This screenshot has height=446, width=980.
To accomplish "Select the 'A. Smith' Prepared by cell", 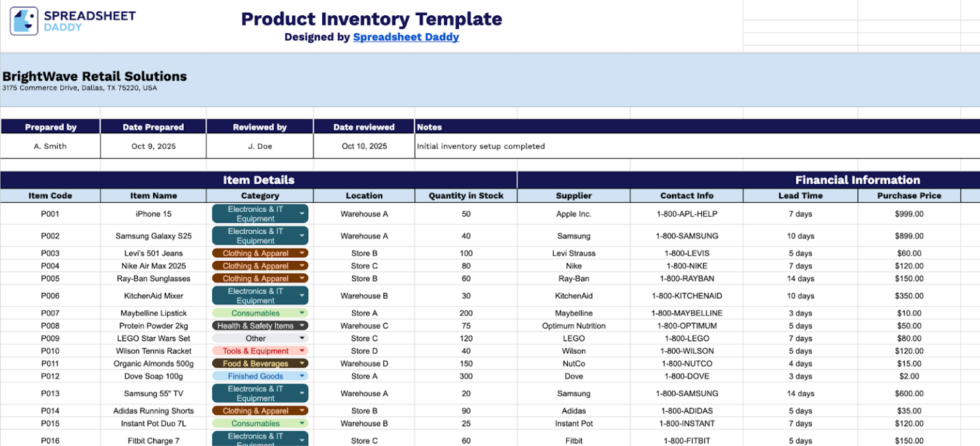I will [50, 146].
